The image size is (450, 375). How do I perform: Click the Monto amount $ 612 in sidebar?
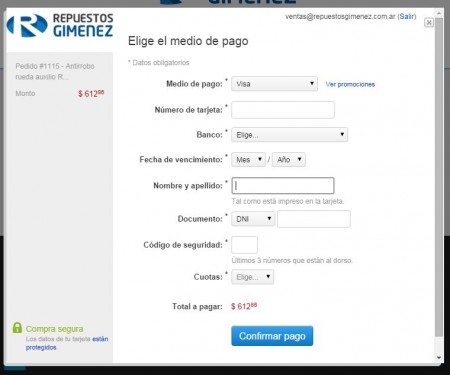pos(91,93)
